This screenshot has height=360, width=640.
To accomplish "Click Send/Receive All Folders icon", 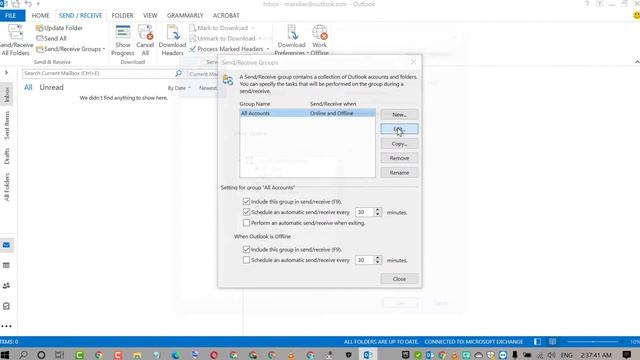I will click(16, 40).
